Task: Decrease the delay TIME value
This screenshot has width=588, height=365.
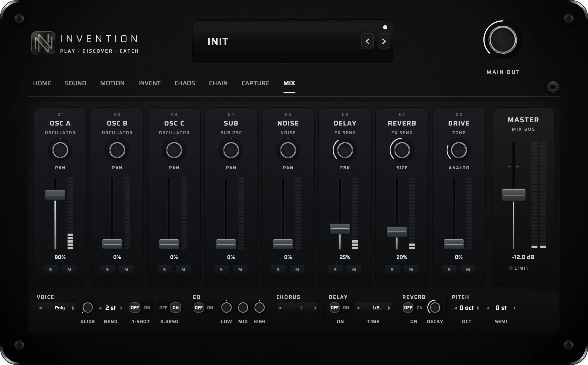Action: pyautogui.click(x=358, y=308)
